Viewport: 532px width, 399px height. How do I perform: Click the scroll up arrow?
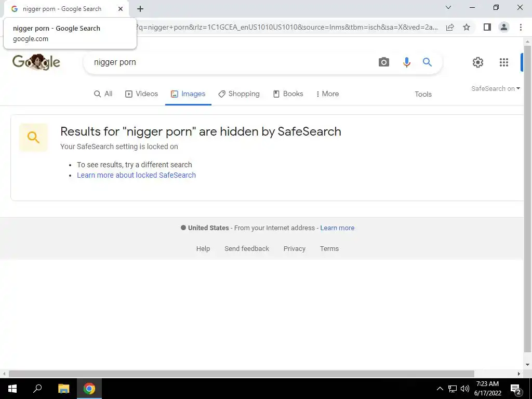click(527, 42)
